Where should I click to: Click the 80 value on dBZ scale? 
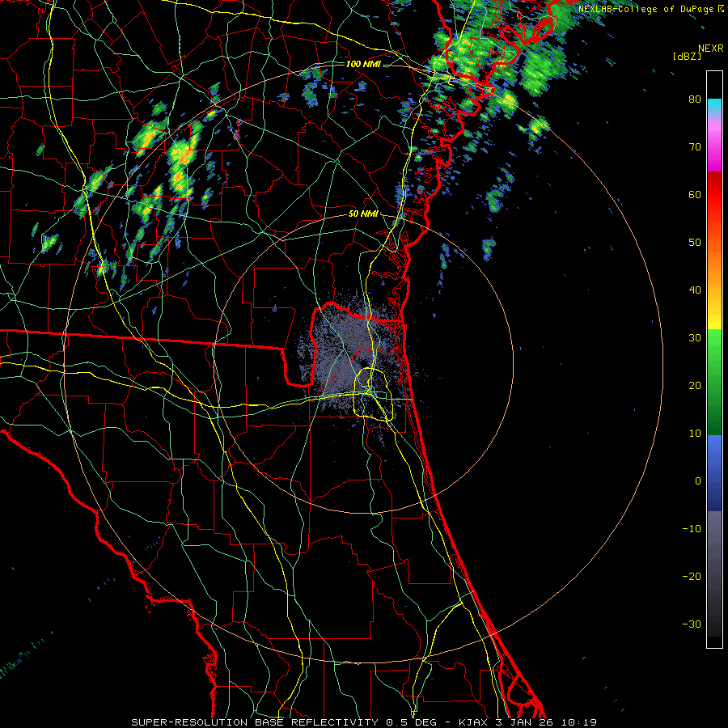coord(695,99)
